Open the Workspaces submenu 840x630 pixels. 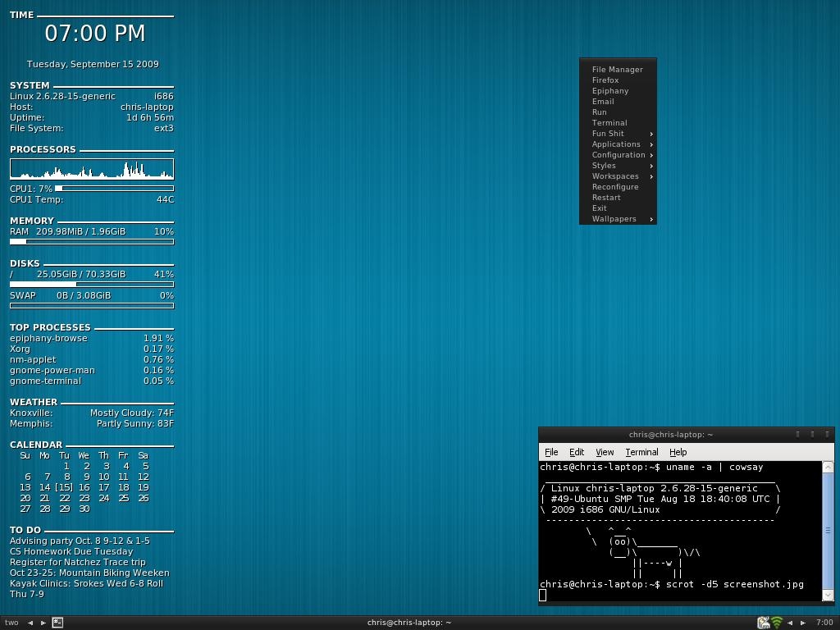click(615, 176)
